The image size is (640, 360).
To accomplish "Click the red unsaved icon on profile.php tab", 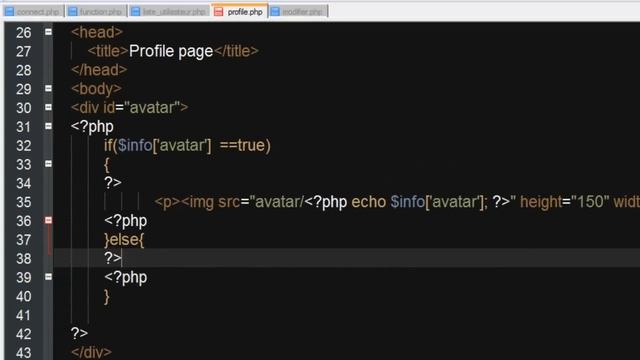I will pos(219,12).
